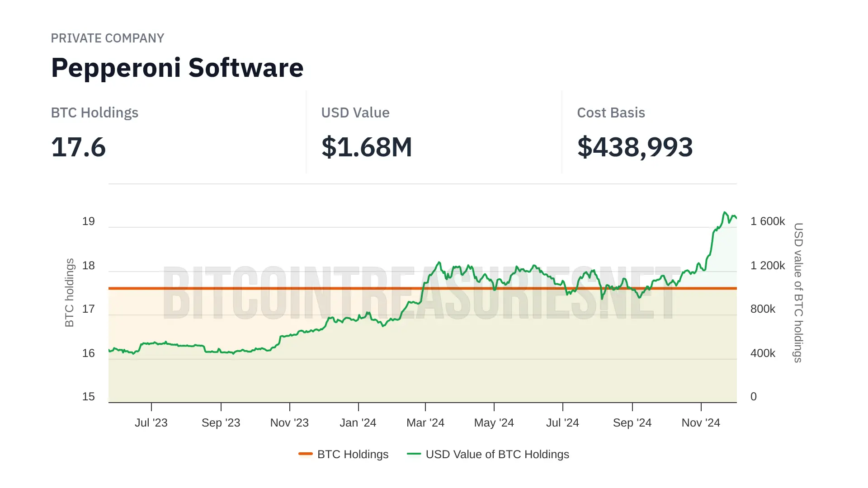The height and width of the screenshot is (488, 868).
Task: Click the BTC holdings left-axis title
Action: point(69,292)
